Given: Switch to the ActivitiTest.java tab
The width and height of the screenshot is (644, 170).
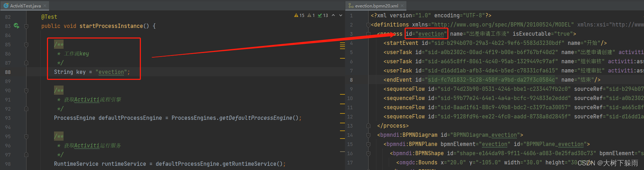Looking at the screenshot, I should click(x=25, y=6).
